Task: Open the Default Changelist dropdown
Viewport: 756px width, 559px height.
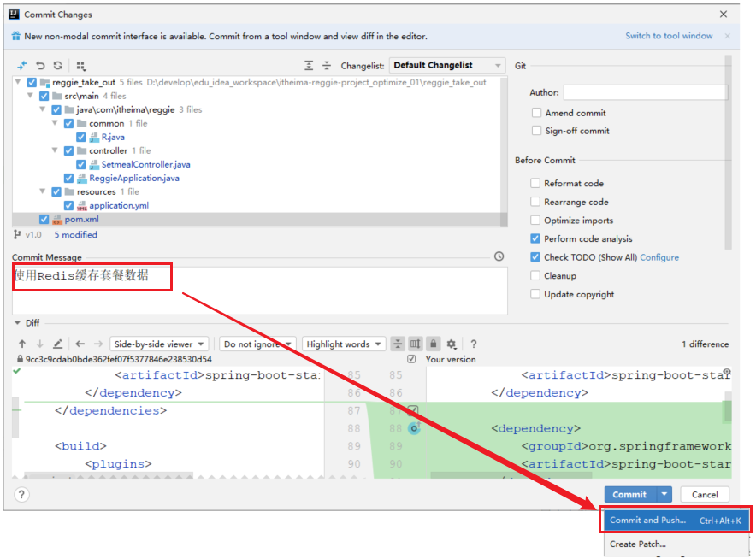Action: (x=447, y=65)
